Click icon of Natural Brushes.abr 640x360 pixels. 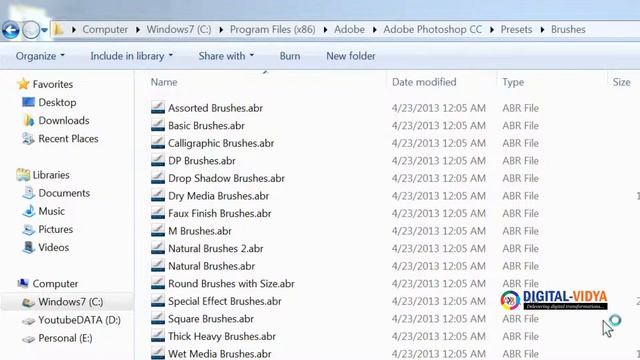click(x=158, y=265)
